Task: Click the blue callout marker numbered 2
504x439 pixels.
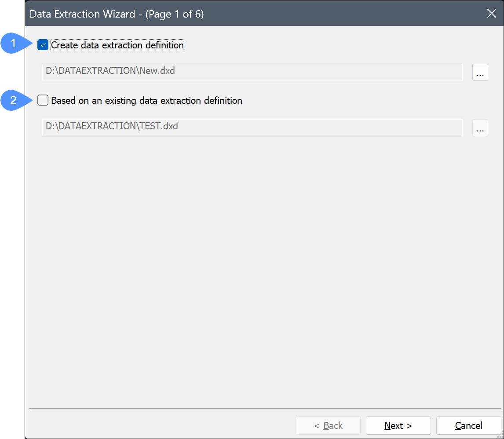Action: point(14,100)
